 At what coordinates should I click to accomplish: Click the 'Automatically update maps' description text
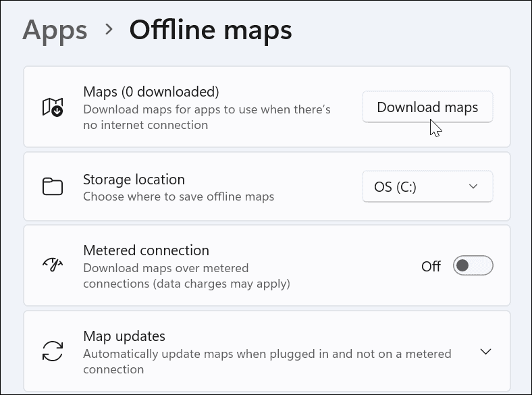click(267, 354)
